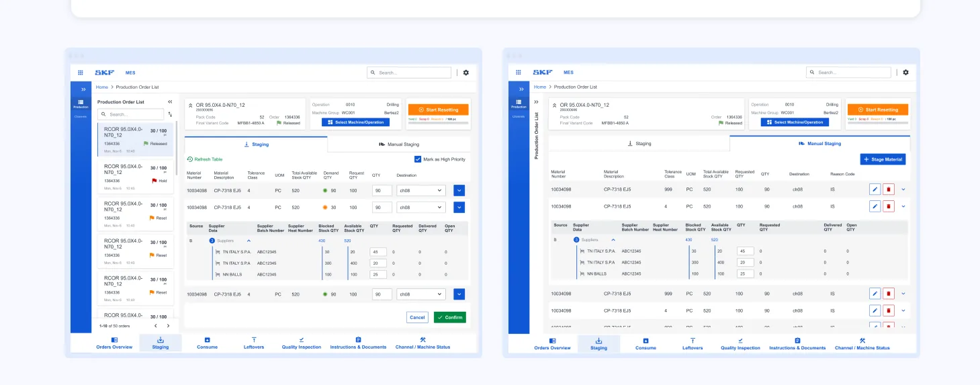The image size is (980, 385).
Task: Click yield progress bar under Start Resetting, right window
Action: [x=878, y=123]
